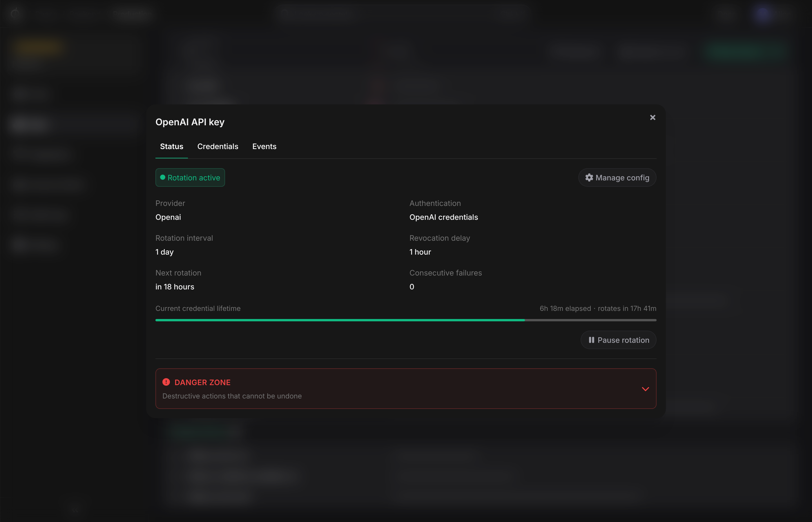Click the '6h 18m elapsed' lifetime text

click(x=565, y=309)
